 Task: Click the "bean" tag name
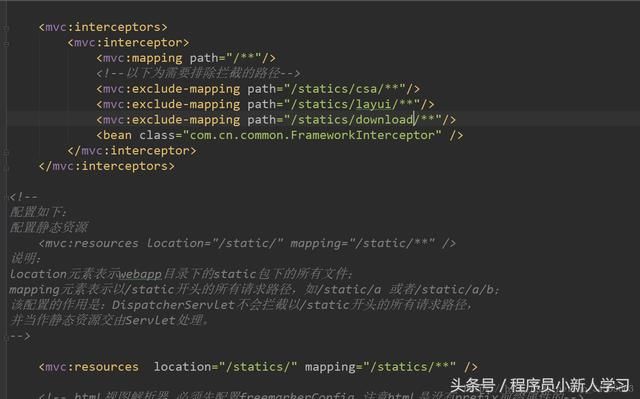click(117, 135)
